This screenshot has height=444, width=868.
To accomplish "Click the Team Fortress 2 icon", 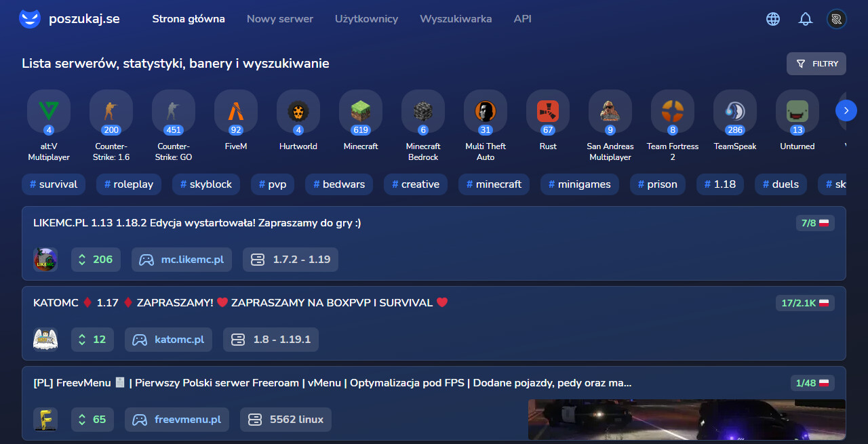I will 673,111.
